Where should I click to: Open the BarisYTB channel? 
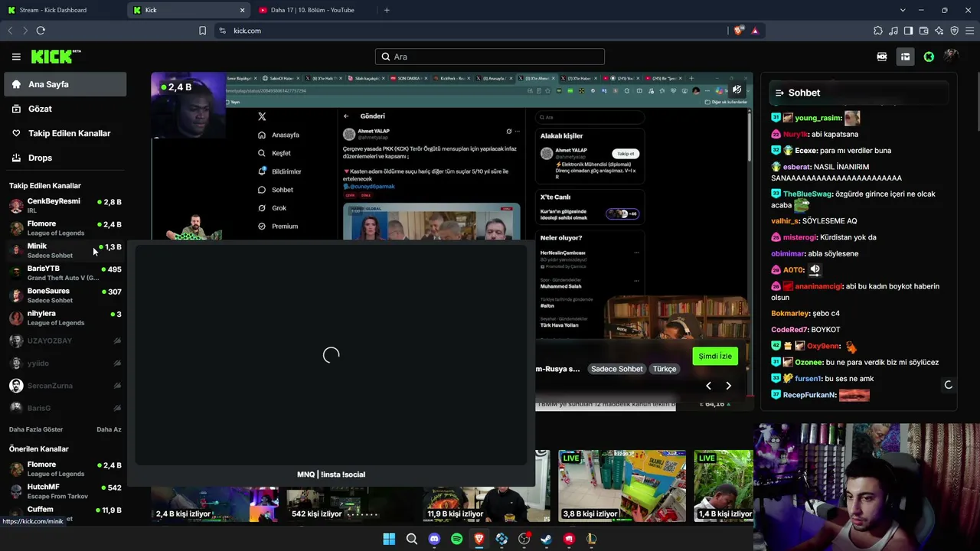(64, 272)
